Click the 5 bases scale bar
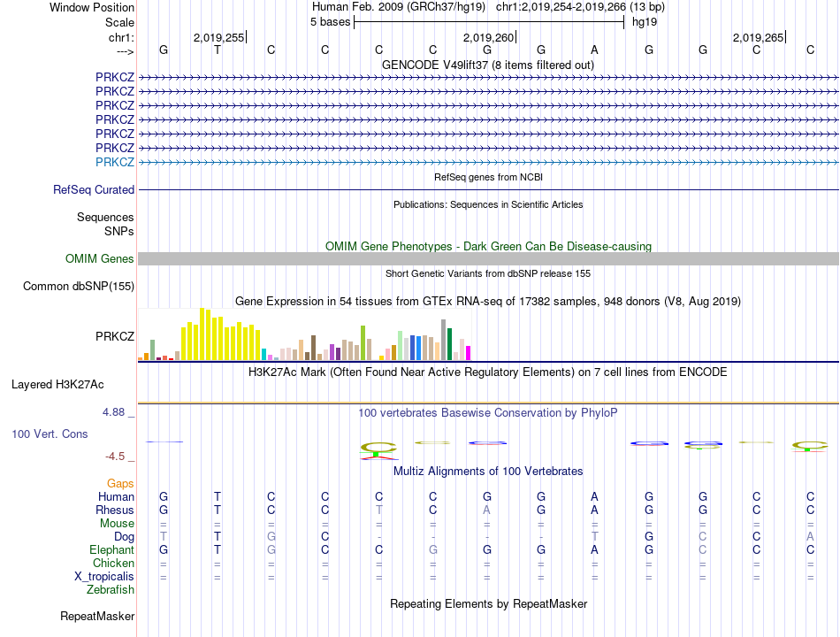 tap(489, 22)
